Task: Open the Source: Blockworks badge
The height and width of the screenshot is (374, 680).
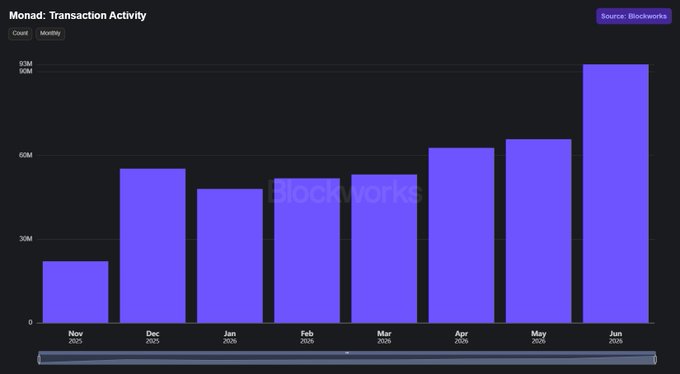Action: 634,16
